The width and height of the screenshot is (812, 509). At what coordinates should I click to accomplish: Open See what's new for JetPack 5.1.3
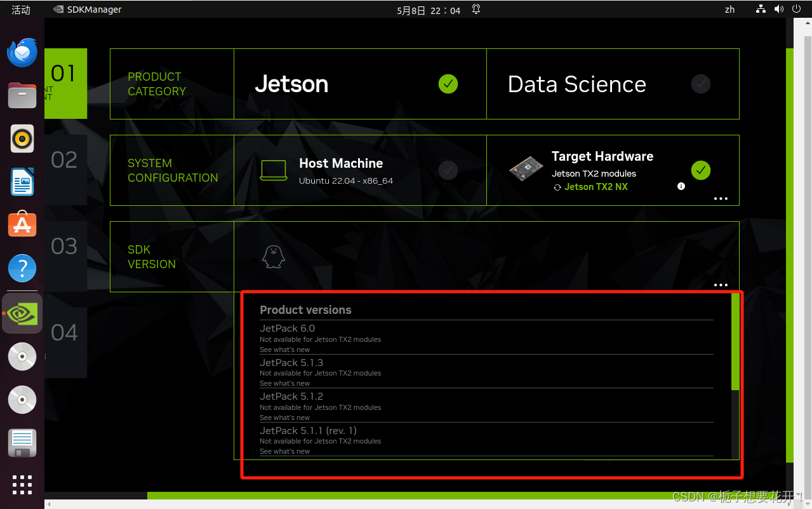pos(284,383)
